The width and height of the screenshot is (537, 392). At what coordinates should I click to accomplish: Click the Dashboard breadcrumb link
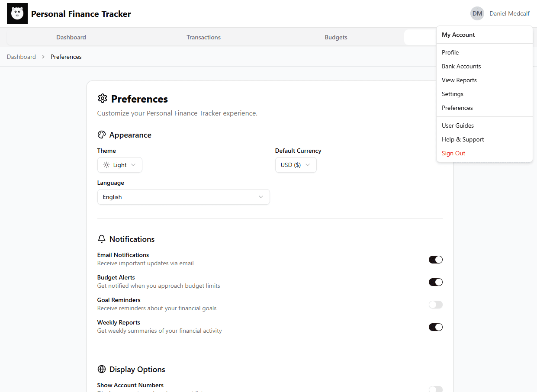[21, 57]
